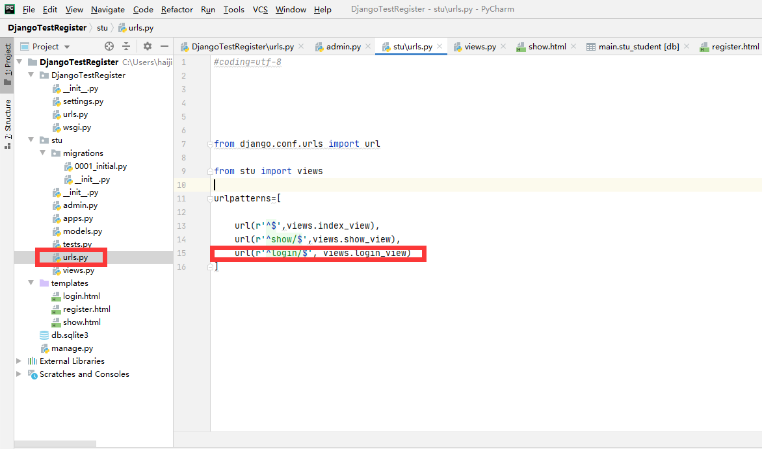762x449 pixels.
Task: Close the admin.py editor tab
Action: (x=369, y=47)
